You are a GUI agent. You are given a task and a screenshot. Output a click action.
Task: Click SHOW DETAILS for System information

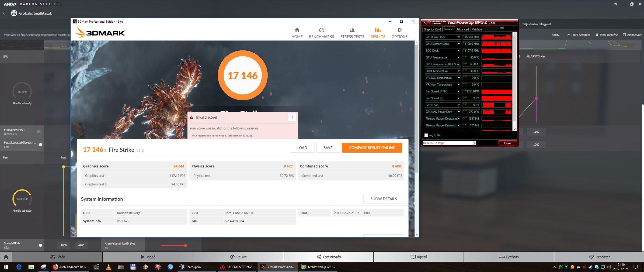tap(384, 199)
